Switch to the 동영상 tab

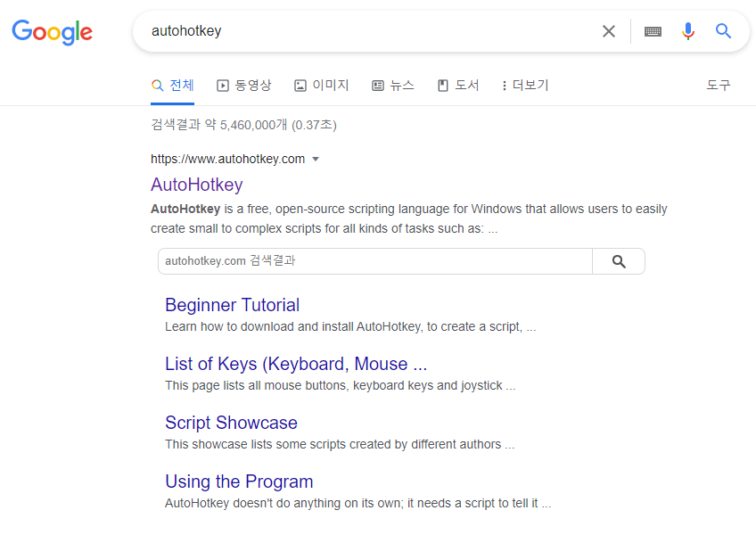[x=244, y=86]
